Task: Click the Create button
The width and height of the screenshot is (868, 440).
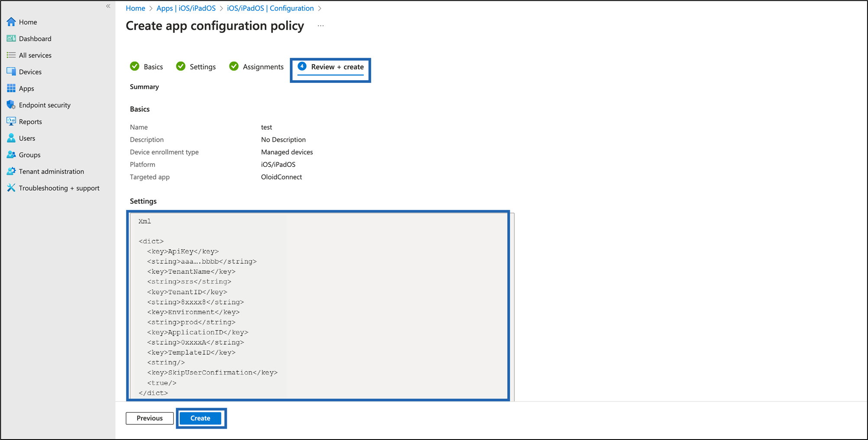Action: coord(201,418)
